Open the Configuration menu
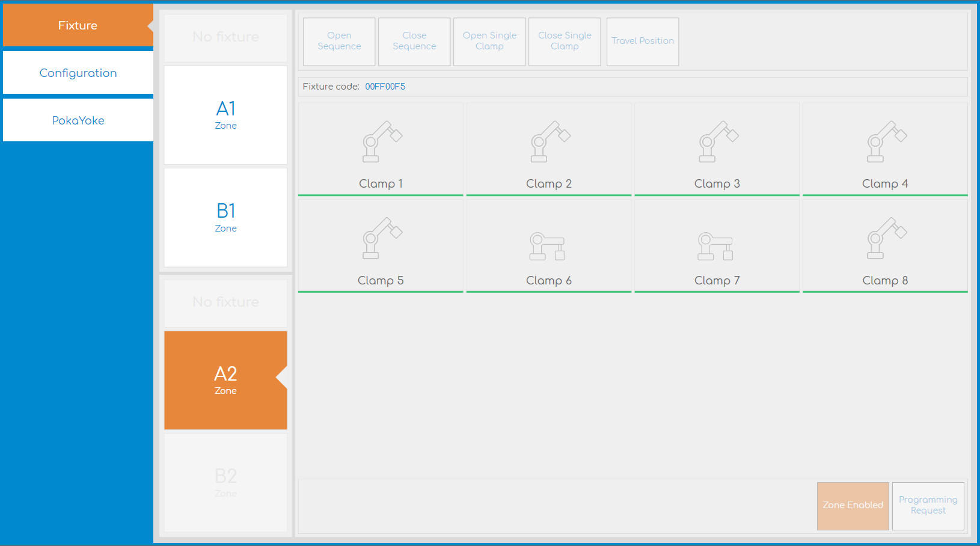This screenshot has height=546, width=980. [78, 73]
